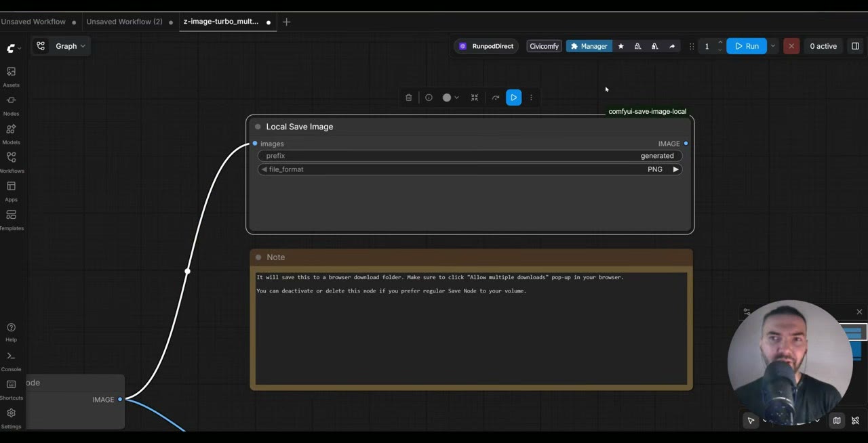Edit the batch count value 1
Viewport: 868px width, 443px height.
point(707,46)
